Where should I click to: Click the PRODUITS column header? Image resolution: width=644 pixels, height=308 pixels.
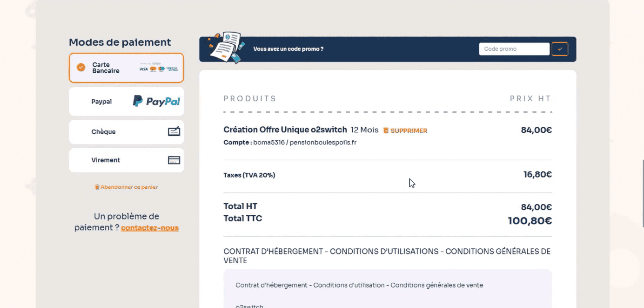(250, 99)
